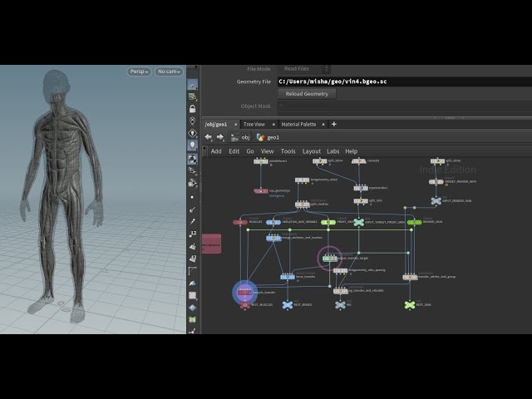Open the Add menu

216,151
